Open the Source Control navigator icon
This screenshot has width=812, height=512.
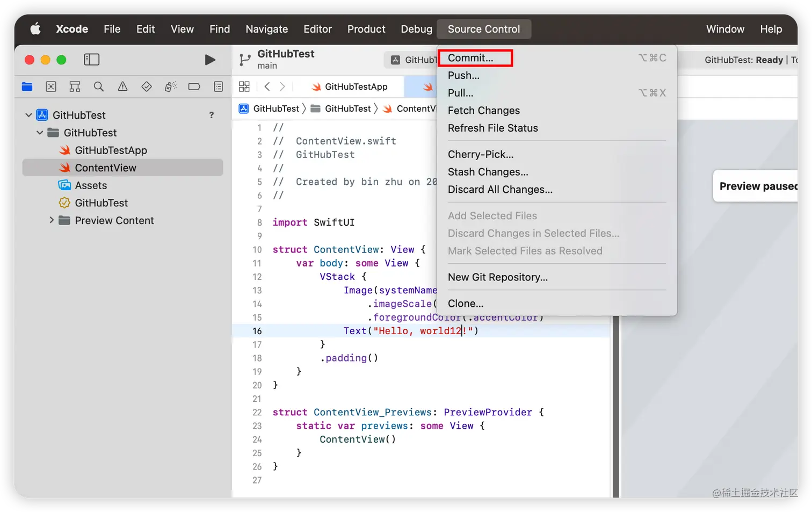click(x=51, y=86)
